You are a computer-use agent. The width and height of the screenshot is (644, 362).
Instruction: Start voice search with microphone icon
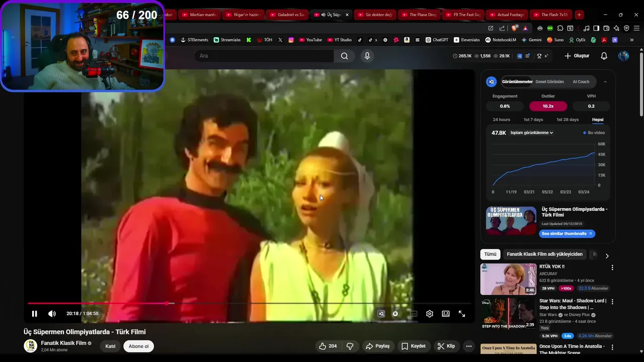[367, 56]
